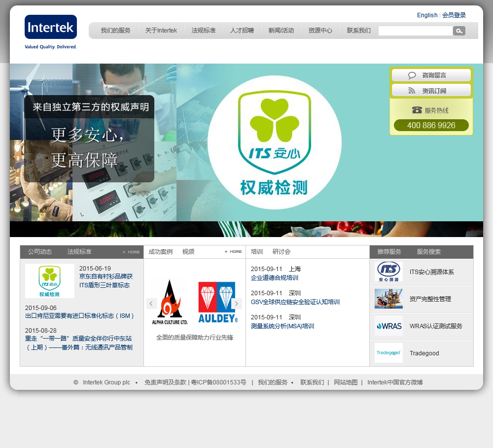Click the 来自独立第三方的权威声明 banner heading
The image size is (493, 448).
pyautogui.click(x=91, y=107)
